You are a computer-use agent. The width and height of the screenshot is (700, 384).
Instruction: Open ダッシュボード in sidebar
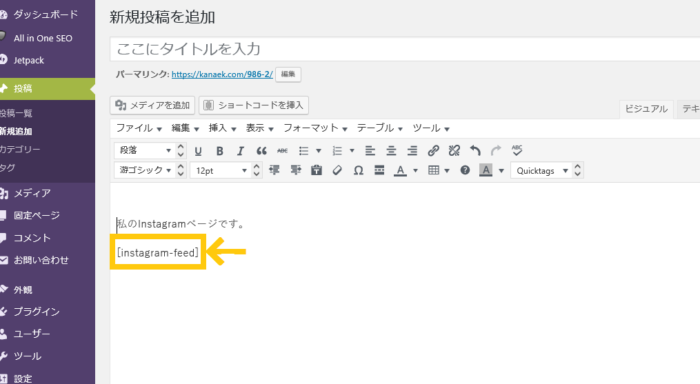[x=46, y=14]
